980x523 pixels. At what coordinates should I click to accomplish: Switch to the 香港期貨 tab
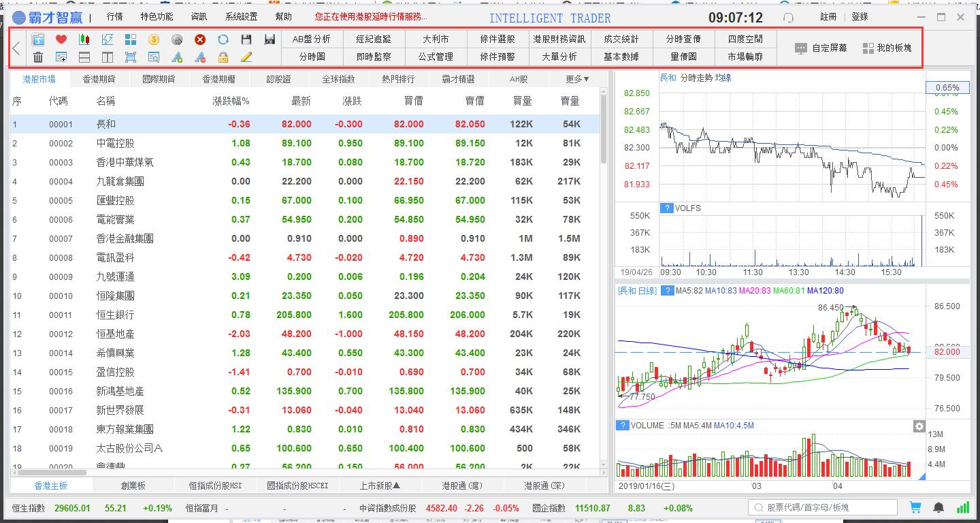(x=99, y=79)
